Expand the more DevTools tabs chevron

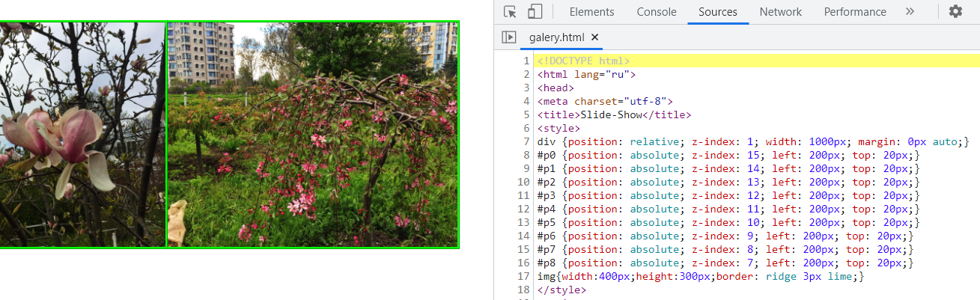[910, 12]
